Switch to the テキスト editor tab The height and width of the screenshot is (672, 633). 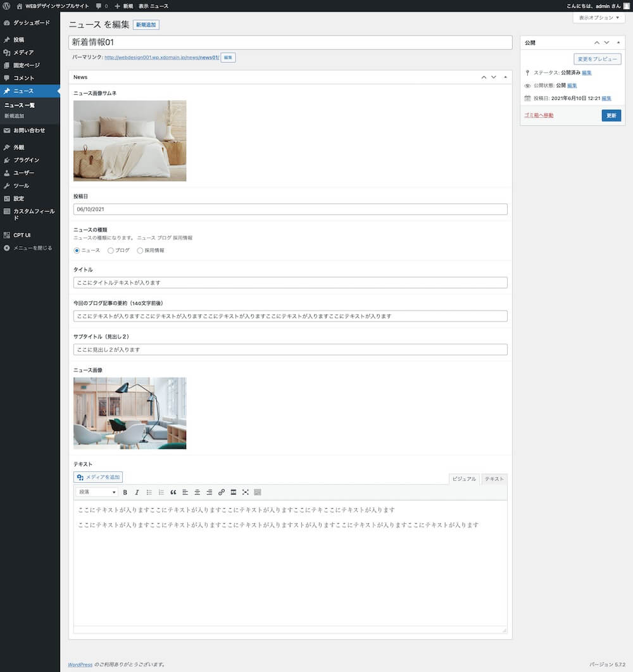click(494, 479)
